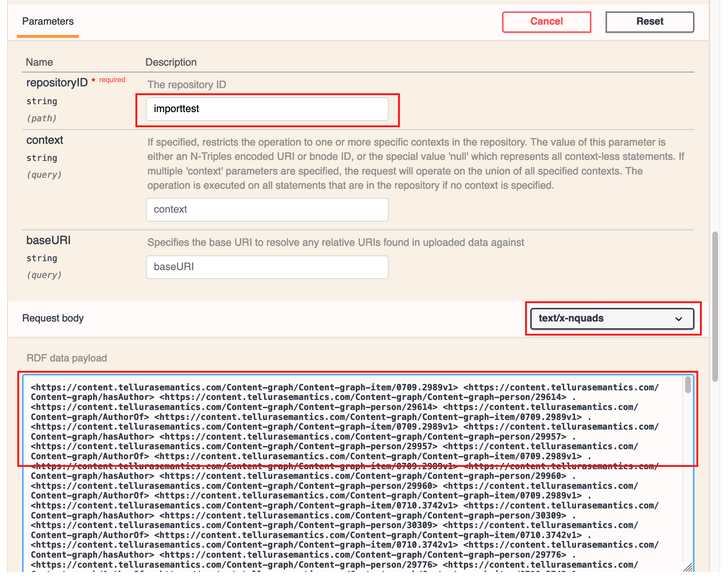Click the page vertical scrollbar thumb
The image size is (728, 583).
(x=715, y=307)
